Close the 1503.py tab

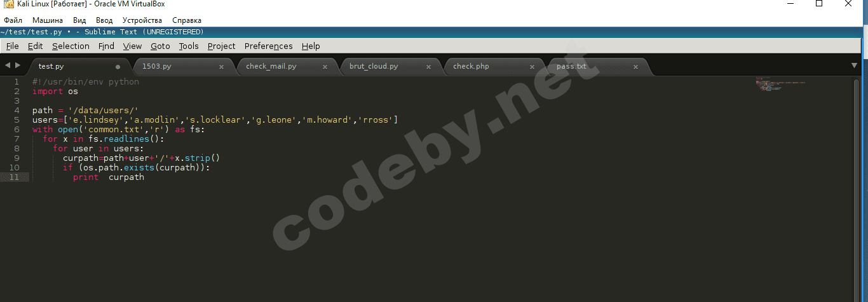221,67
